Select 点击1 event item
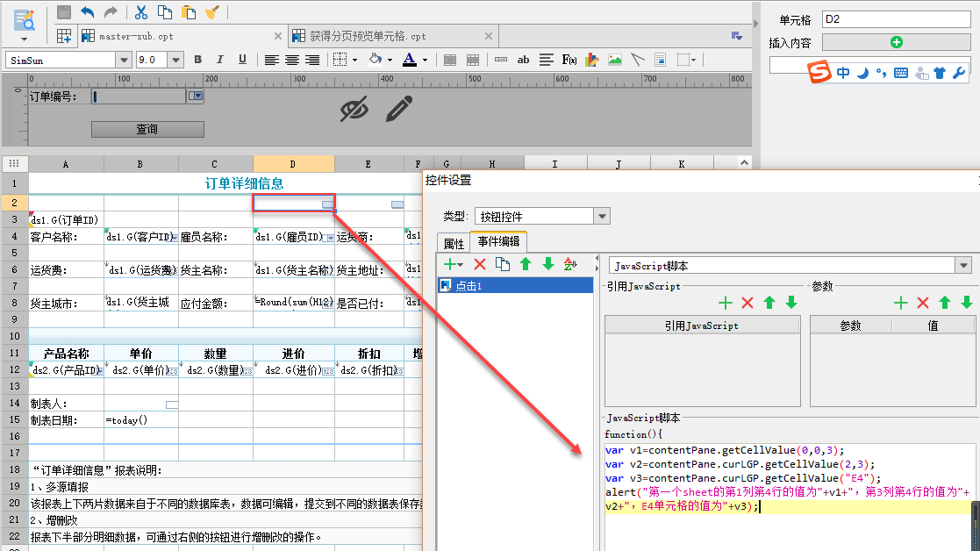This screenshot has width=980, height=551. (515, 285)
